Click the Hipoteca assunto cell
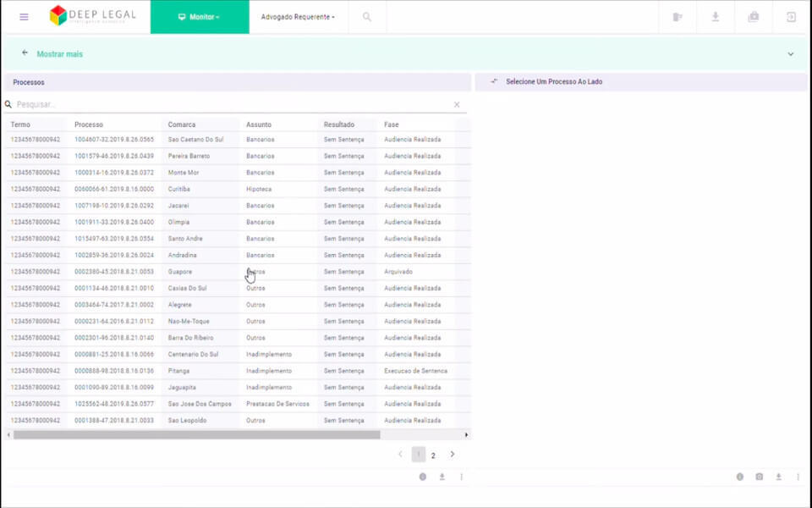812x508 pixels. click(x=259, y=189)
